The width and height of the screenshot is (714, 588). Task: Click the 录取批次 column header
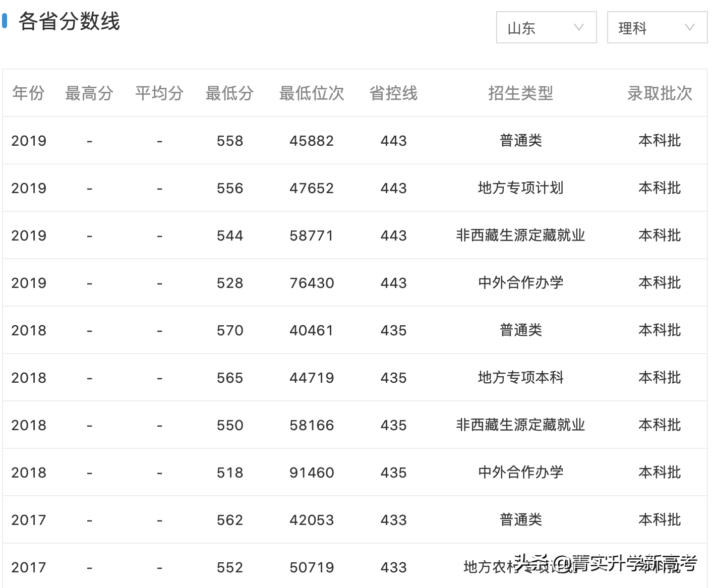(x=659, y=93)
